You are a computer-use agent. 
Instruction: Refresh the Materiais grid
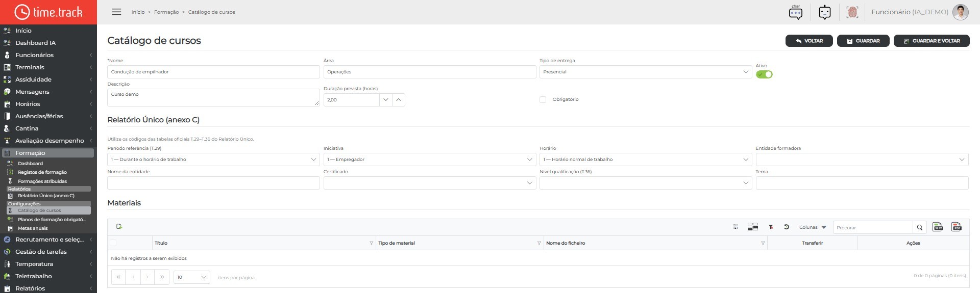787,227
